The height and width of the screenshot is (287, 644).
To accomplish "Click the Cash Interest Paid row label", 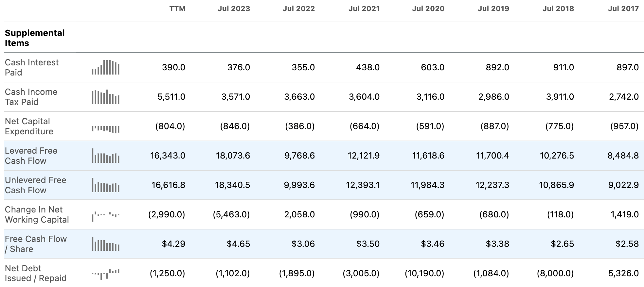I will point(31,67).
